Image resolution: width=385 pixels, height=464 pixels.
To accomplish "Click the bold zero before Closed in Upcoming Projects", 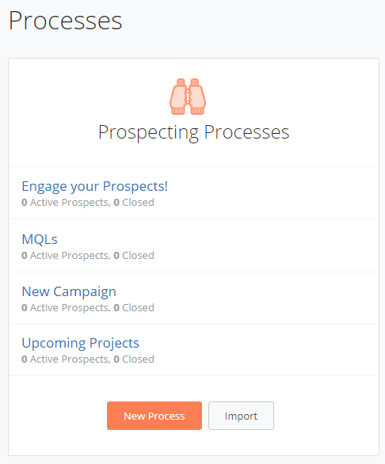I will (116, 359).
